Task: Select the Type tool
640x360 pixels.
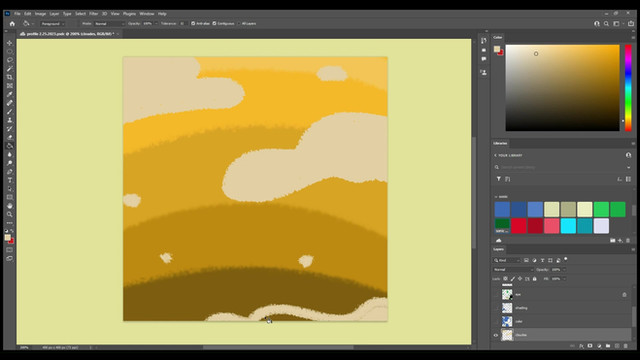Action: (9, 180)
